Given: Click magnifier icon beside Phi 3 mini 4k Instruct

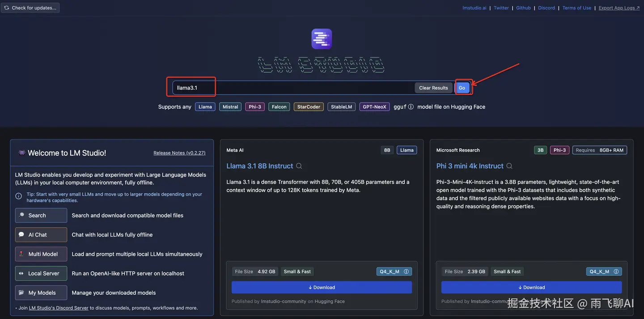Looking at the screenshot, I should [509, 166].
